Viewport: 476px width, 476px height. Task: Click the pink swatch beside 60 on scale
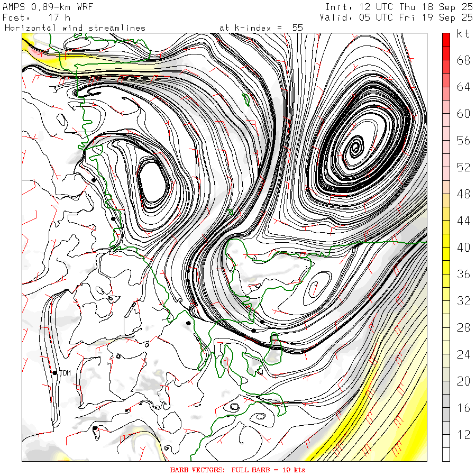pyautogui.click(x=446, y=113)
